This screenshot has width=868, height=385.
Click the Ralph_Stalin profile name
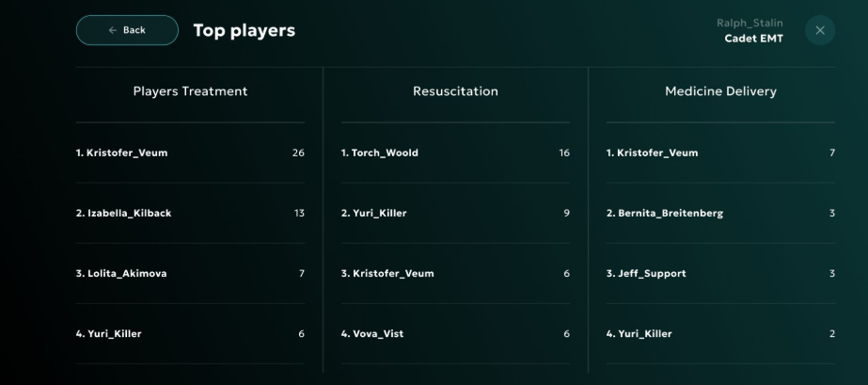750,24
